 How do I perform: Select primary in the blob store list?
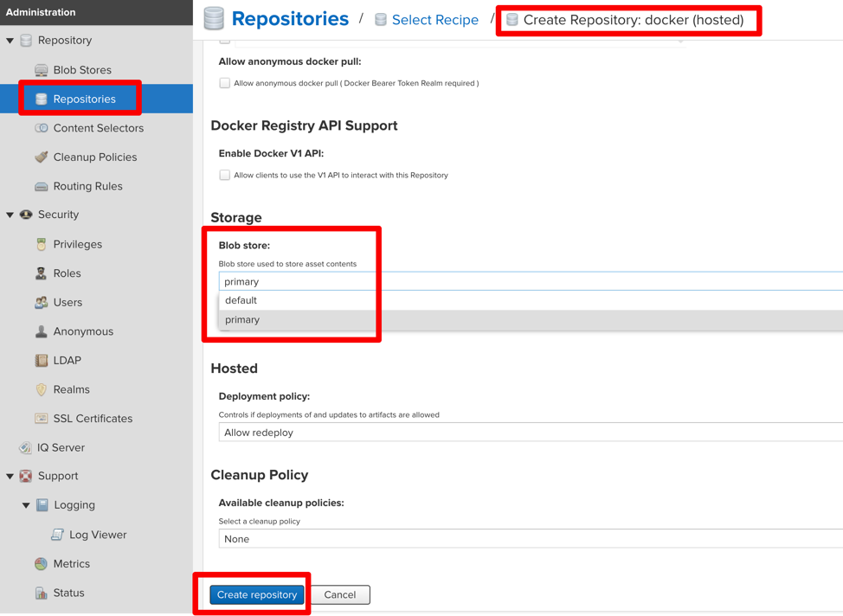[531, 320]
